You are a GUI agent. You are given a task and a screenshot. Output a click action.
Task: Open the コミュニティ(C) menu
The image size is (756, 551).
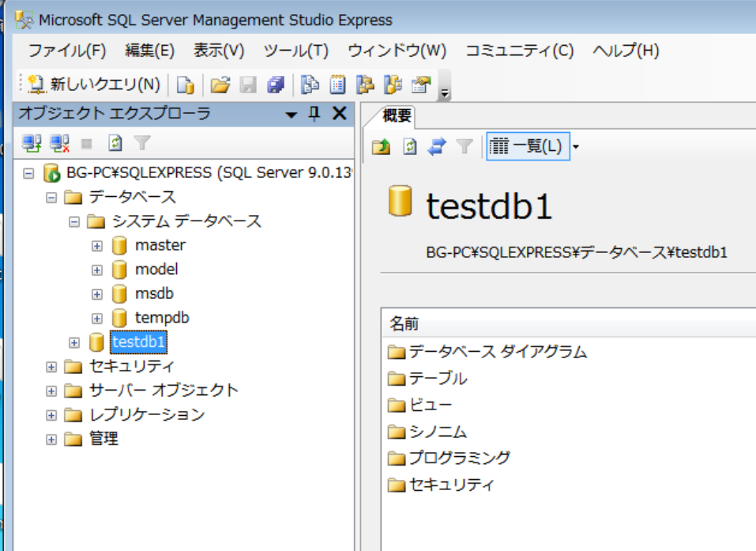519,51
